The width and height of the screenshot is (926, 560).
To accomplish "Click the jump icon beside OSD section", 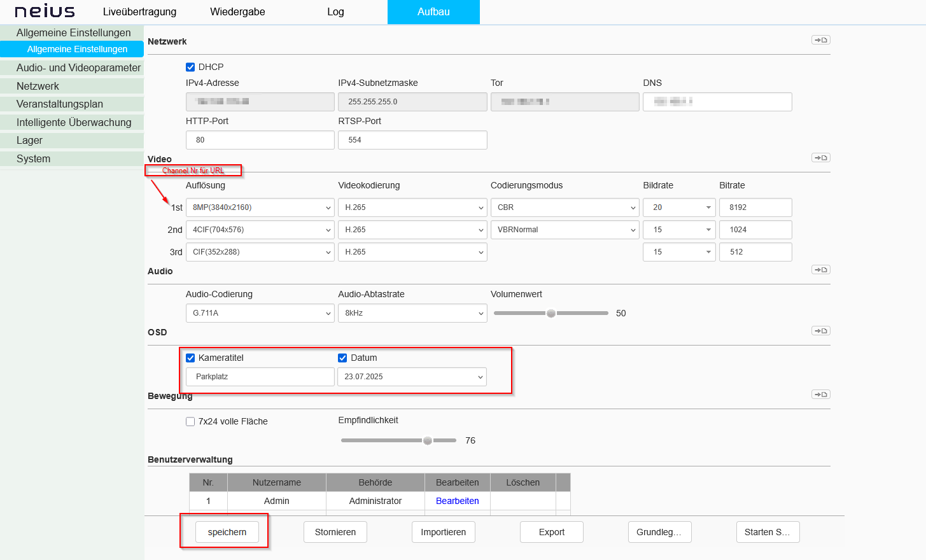I will click(x=820, y=331).
